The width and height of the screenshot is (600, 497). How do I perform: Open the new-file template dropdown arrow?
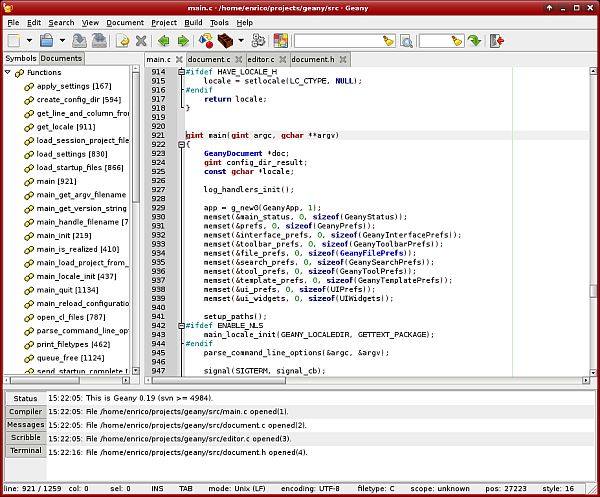coord(29,41)
